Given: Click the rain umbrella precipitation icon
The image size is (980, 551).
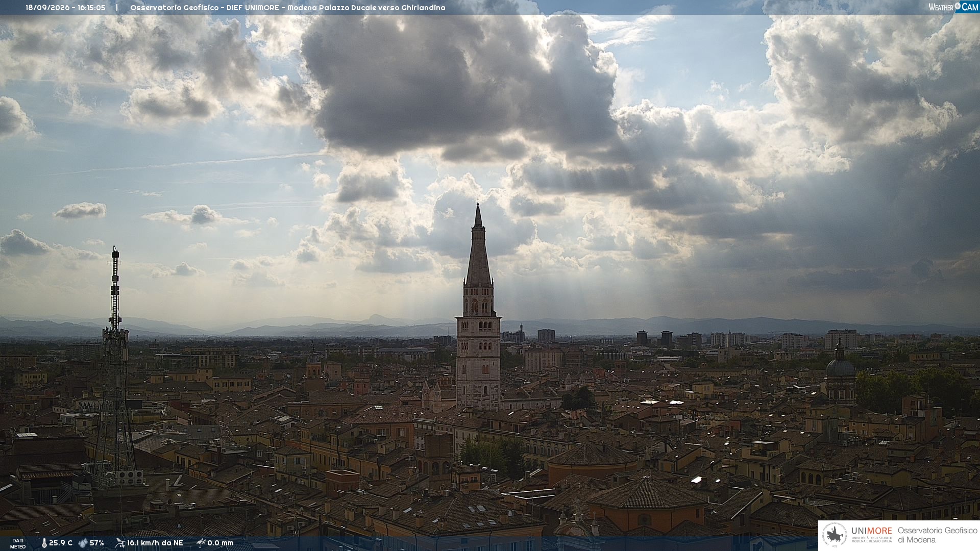Looking at the screenshot, I should [x=201, y=543].
